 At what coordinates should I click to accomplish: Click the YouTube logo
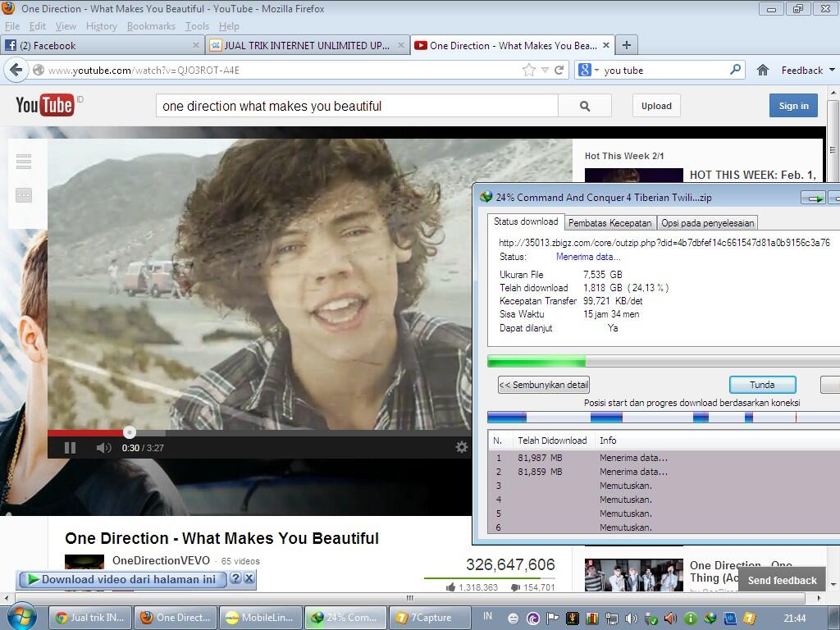[x=44, y=105]
